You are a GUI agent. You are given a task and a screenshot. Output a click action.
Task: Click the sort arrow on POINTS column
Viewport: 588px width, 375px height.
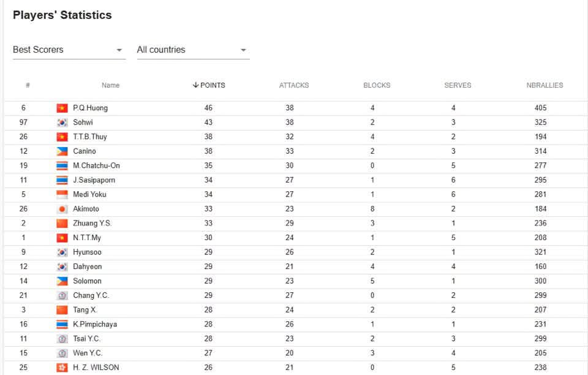195,85
